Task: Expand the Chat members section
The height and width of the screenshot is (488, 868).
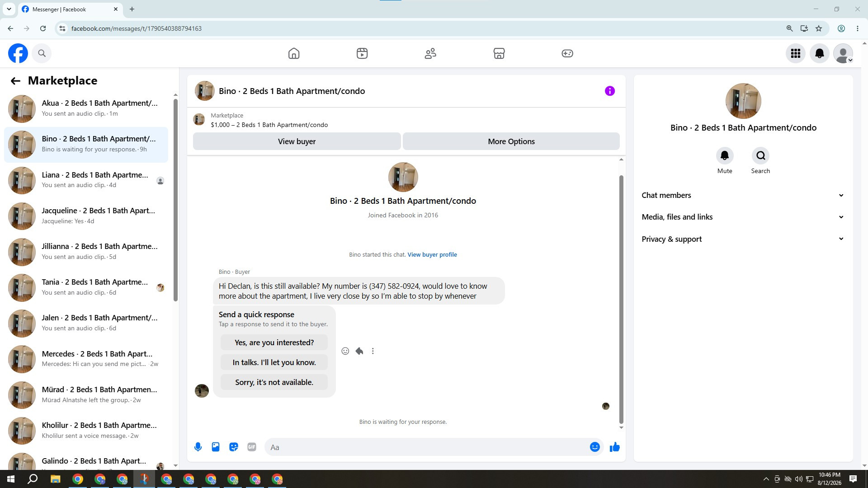Action: tap(743, 195)
